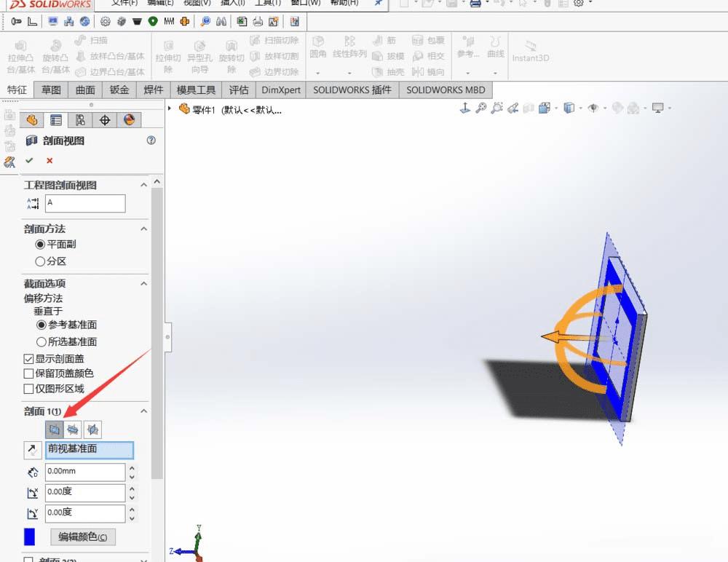Collapse the 截面选项 section
Viewport: 728px width, 562px height.
pos(143,283)
